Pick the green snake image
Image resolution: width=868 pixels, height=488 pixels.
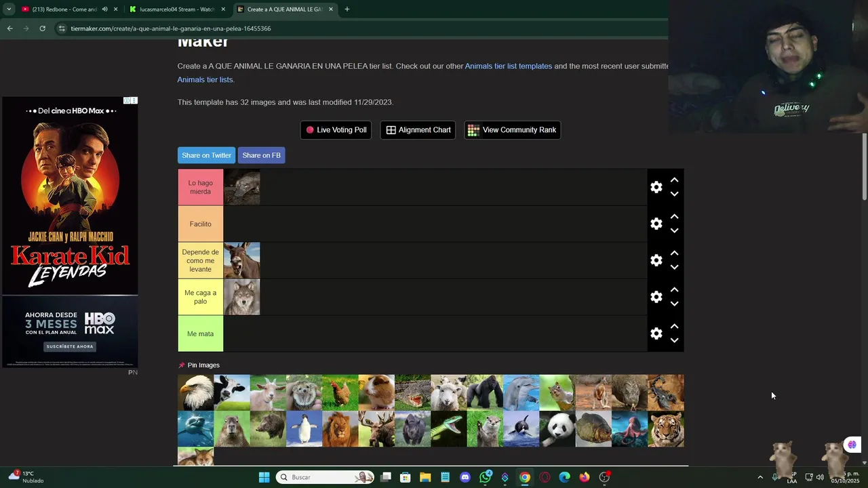(449, 429)
